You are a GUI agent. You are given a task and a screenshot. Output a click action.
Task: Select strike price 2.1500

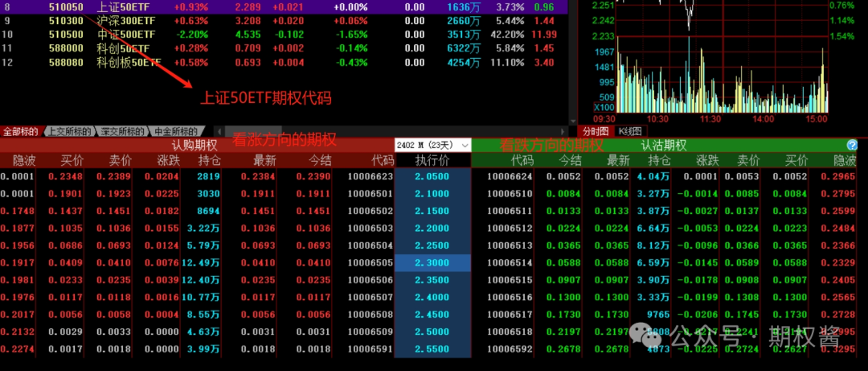pyautogui.click(x=432, y=212)
